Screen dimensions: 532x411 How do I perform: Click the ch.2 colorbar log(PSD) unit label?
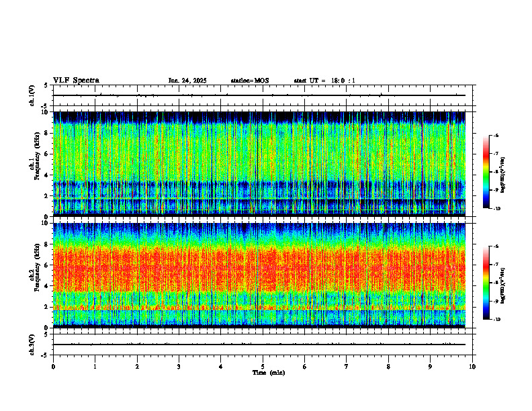pyautogui.click(x=503, y=286)
